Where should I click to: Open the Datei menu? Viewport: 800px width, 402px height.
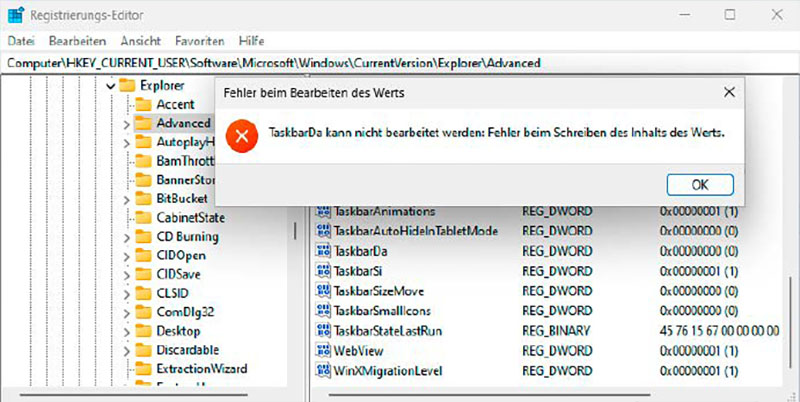(x=21, y=41)
